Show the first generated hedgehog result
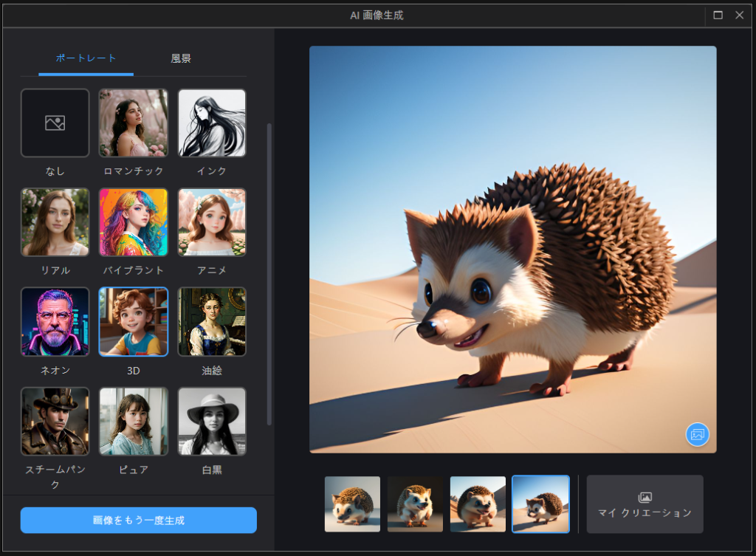The width and height of the screenshot is (756, 556). tap(352, 504)
